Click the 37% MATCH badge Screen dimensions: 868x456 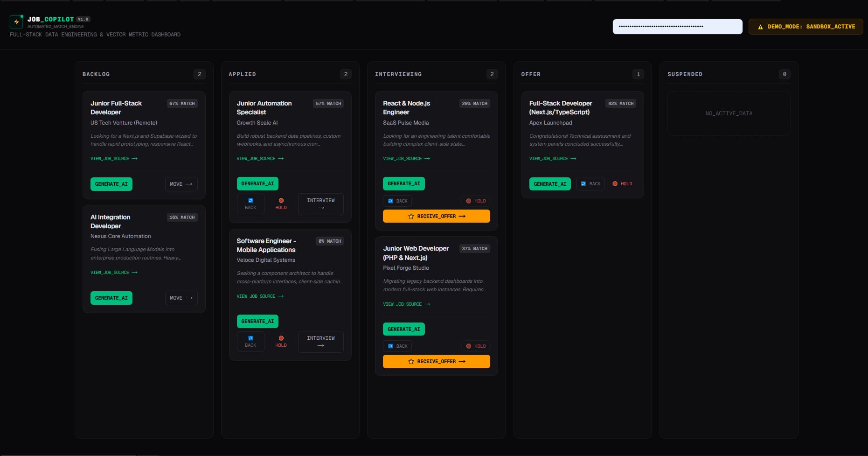(475, 249)
